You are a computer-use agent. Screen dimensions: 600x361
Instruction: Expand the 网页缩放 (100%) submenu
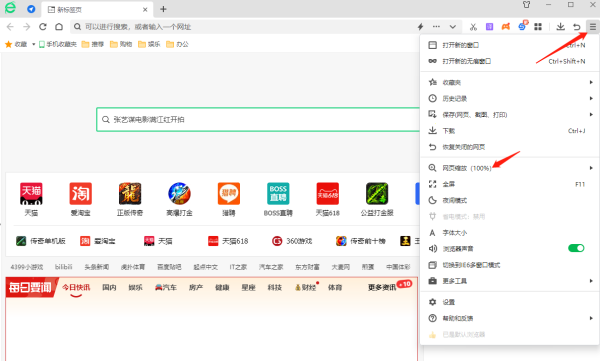point(509,168)
